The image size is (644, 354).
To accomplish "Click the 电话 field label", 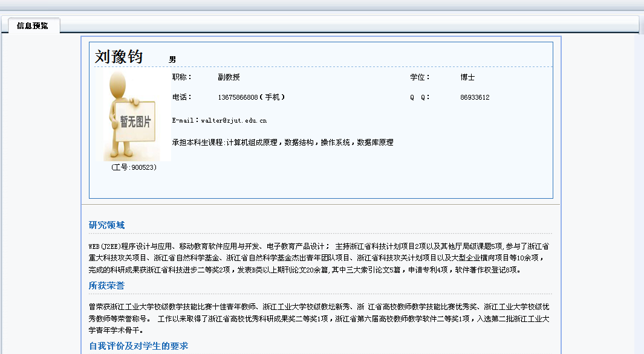I will click(x=181, y=97).
